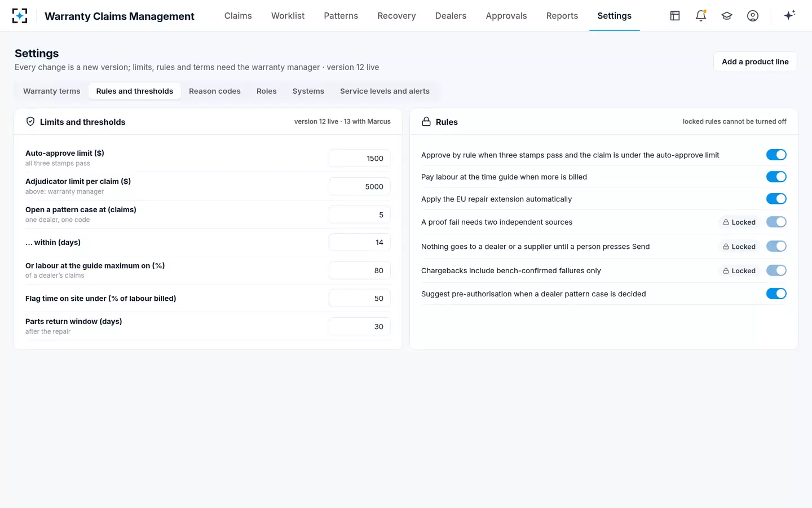Toggle Pay labour at the time guide
The height and width of the screenshot is (508, 812).
[776, 177]
